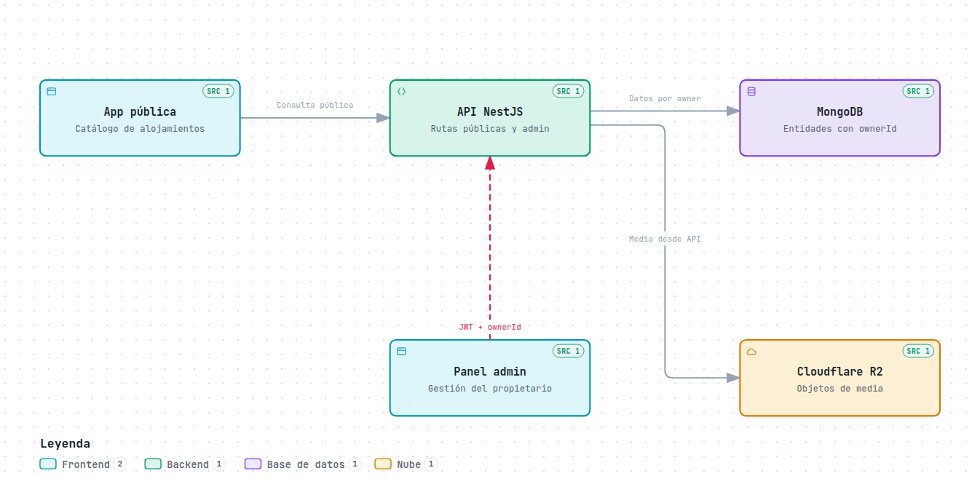Click the Frontend count badge showing 2
This screenshot has height=484, width=980.
pyautogui.click(x=120, y=464)
